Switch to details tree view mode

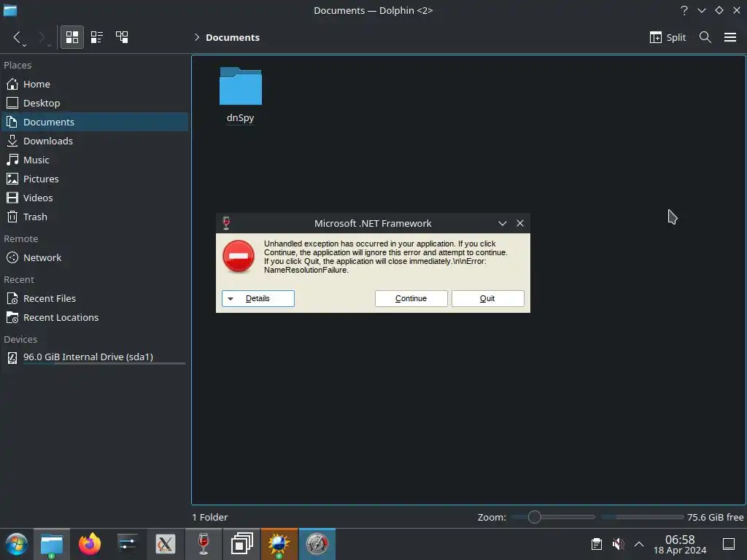tap(122, 37)
